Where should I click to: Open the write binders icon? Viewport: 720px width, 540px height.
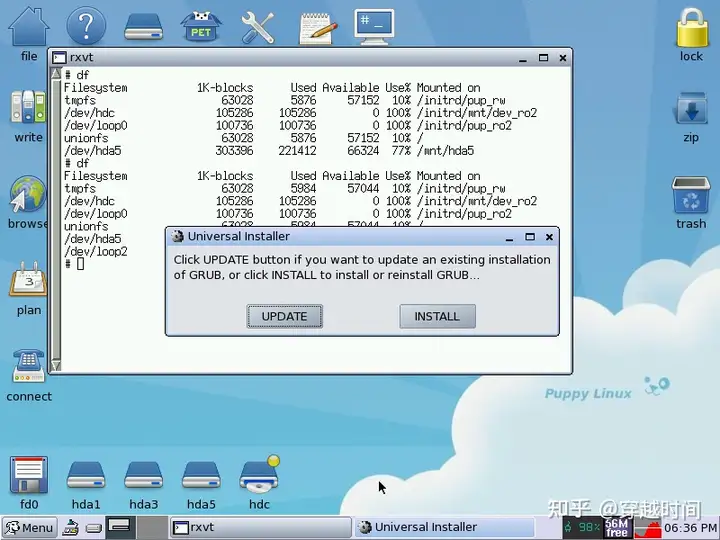tap(28, 107)
